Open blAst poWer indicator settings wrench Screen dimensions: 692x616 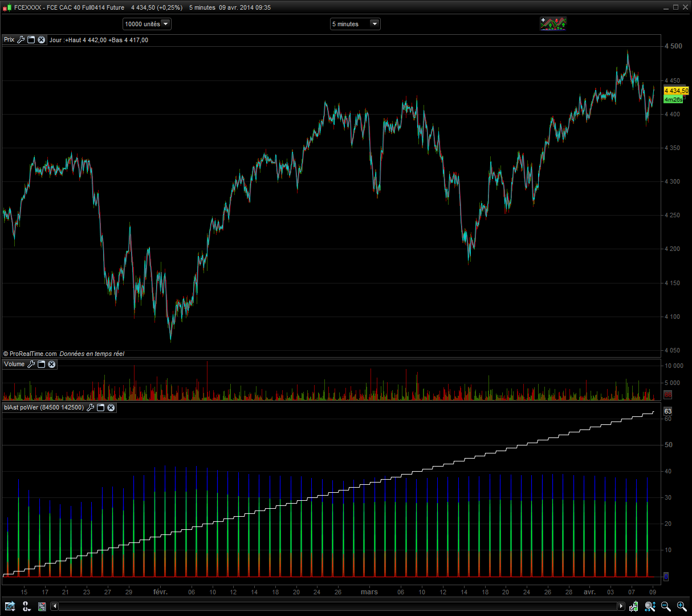pos(90,407)
